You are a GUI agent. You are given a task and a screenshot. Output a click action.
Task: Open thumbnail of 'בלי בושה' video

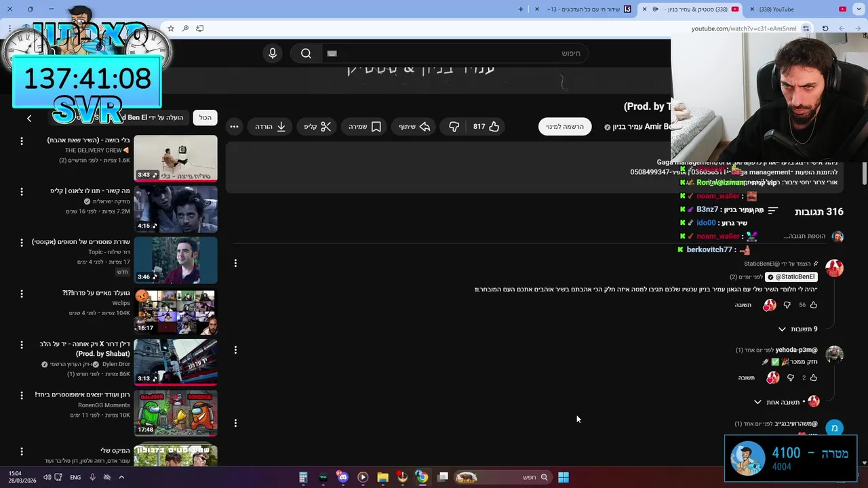[176, 159]
